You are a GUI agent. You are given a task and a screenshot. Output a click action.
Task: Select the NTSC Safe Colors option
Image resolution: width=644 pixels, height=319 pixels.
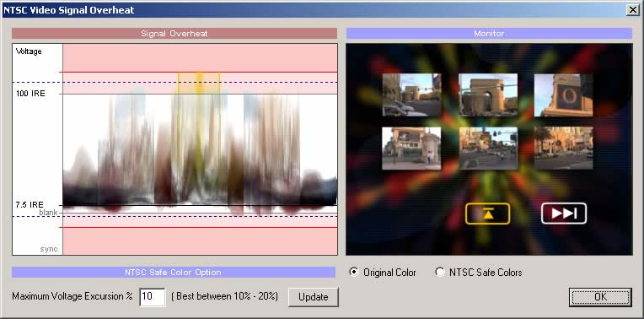440,272
